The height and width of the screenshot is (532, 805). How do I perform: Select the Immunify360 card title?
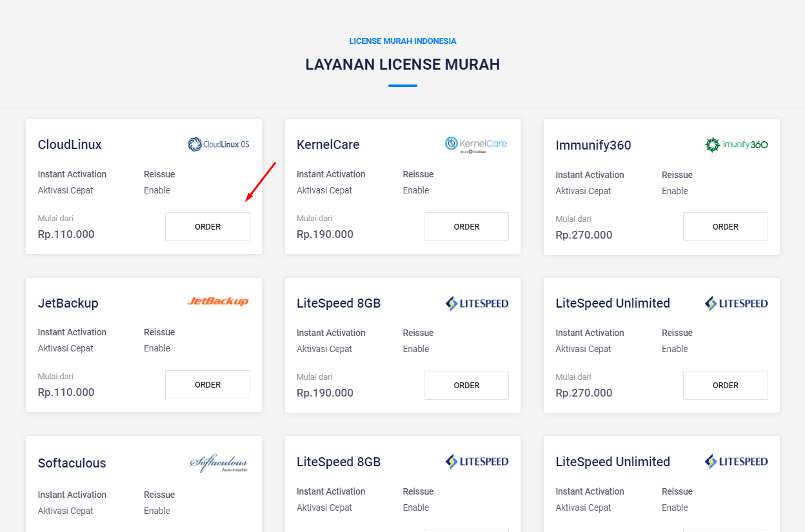tap(593, 145)
